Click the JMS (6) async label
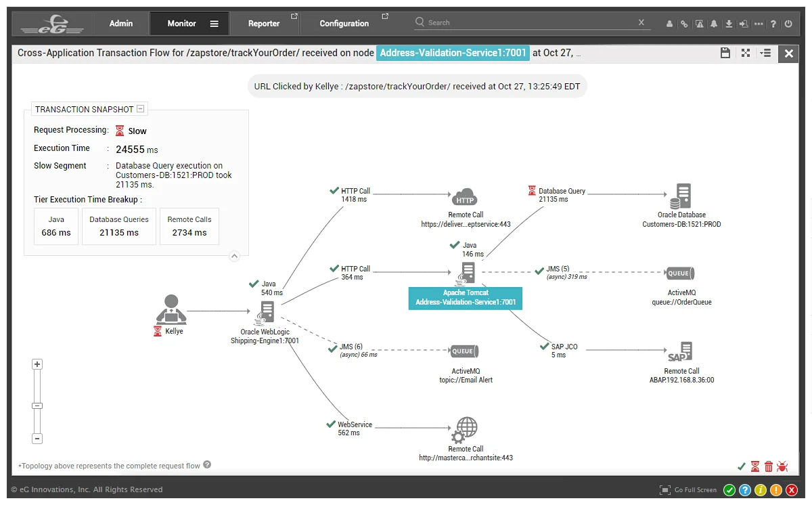Screen dimensions: 812x505 pyautogui.click(x=358, y=351)
